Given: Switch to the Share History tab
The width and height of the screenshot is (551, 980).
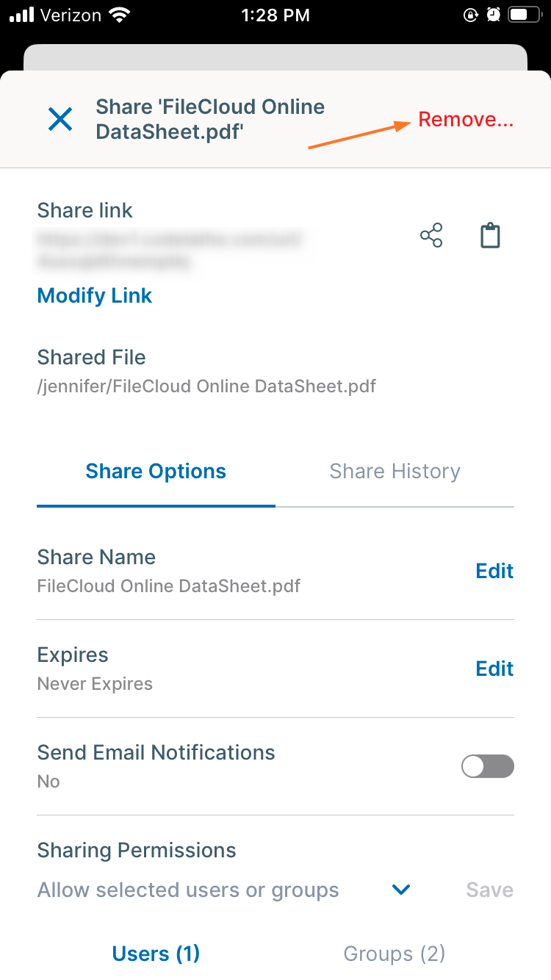Looking at the screenshot, I should [x=395, y=472].
